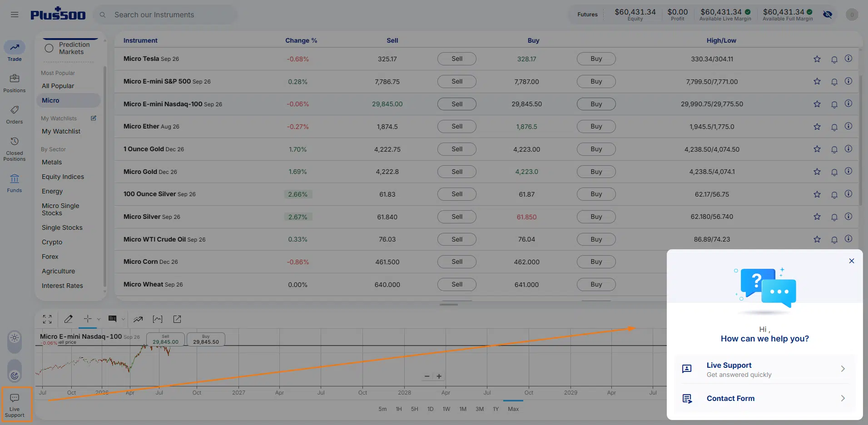Open My Watchlist
The image size is (868, 425).
pos(61,131)
